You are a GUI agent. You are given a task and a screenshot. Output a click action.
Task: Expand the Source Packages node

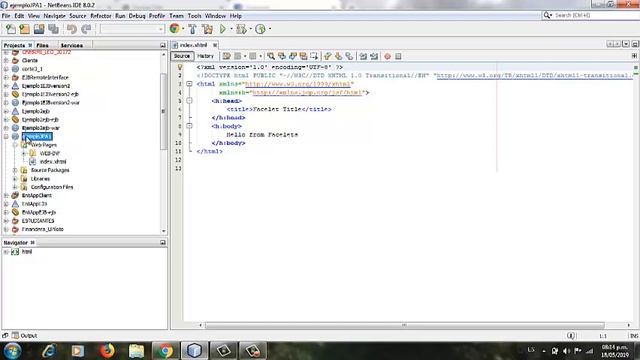[15, 170]
